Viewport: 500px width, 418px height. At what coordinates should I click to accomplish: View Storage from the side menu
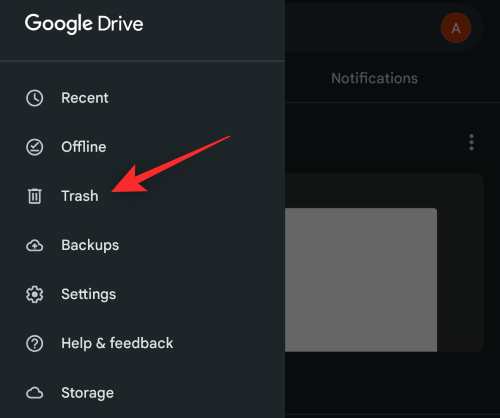coord(142,393)
